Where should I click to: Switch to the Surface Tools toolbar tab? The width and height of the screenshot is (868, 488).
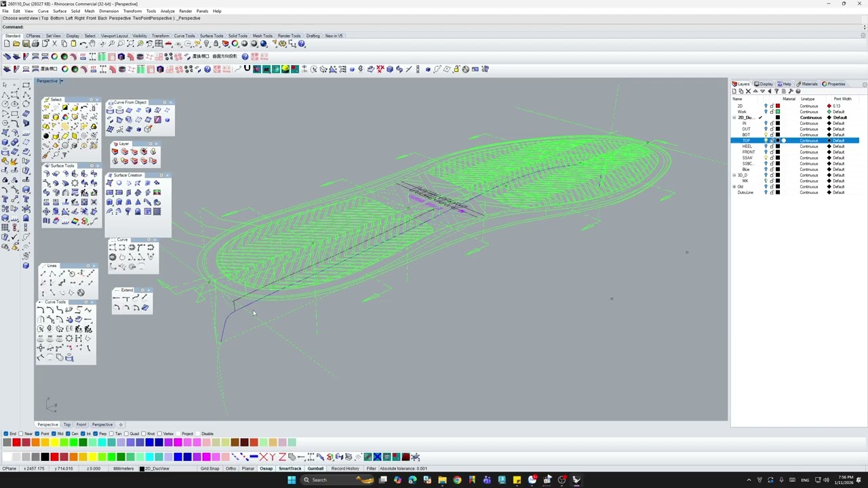pos(212,36)
